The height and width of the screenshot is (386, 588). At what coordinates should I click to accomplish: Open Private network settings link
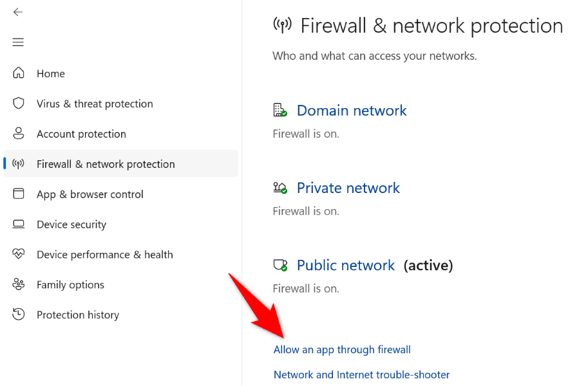[x=348, y=188]
